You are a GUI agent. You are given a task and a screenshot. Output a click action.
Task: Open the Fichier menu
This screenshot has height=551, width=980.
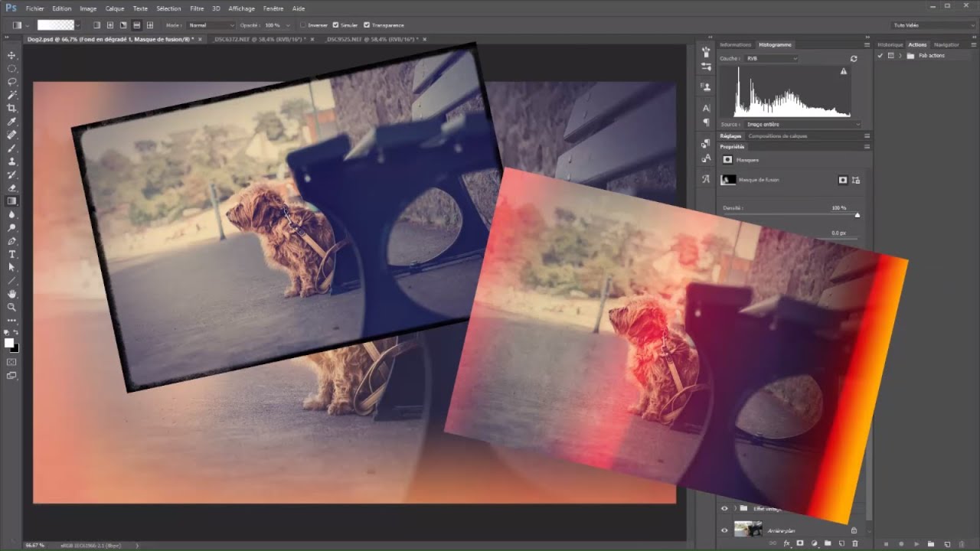click(34, 8)
